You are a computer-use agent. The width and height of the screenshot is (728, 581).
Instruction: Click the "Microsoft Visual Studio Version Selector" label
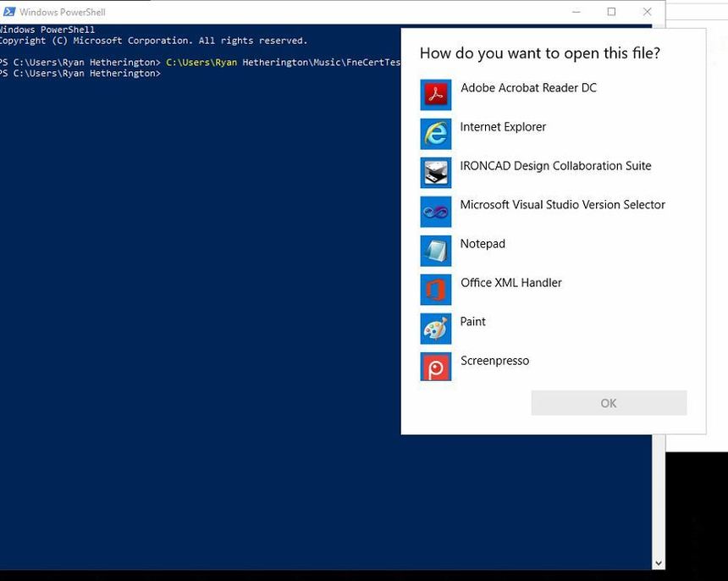[x=563, y=205]
